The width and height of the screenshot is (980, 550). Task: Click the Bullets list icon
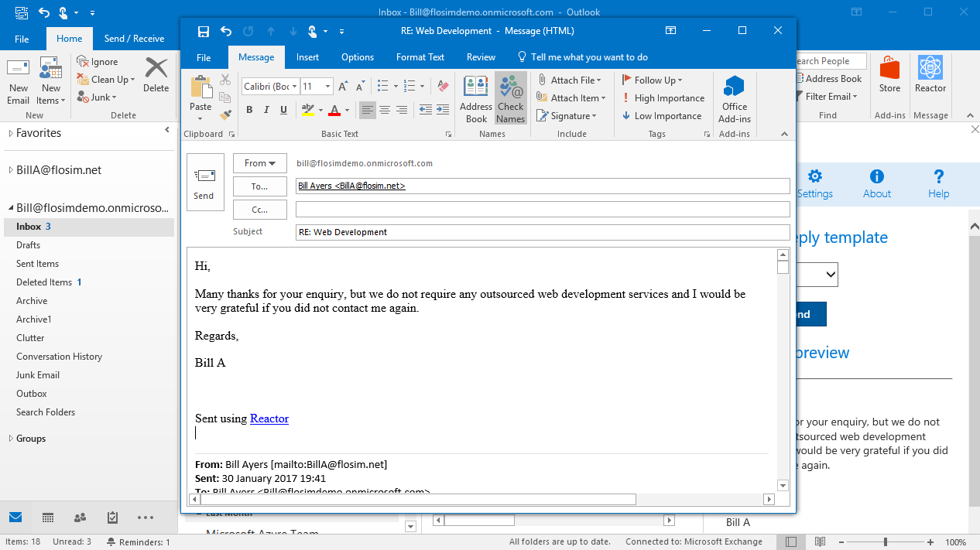(382, 86)
